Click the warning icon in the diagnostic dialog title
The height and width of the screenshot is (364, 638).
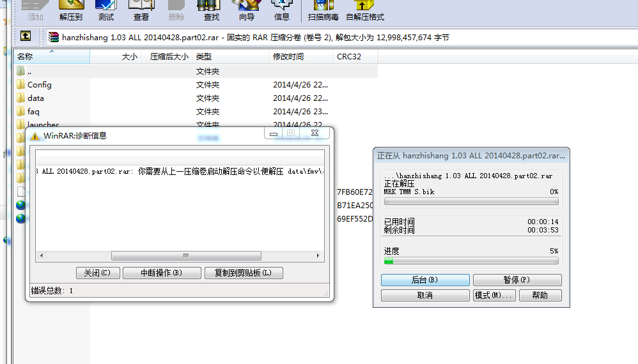pyautogui.click(x=35, y=136)
